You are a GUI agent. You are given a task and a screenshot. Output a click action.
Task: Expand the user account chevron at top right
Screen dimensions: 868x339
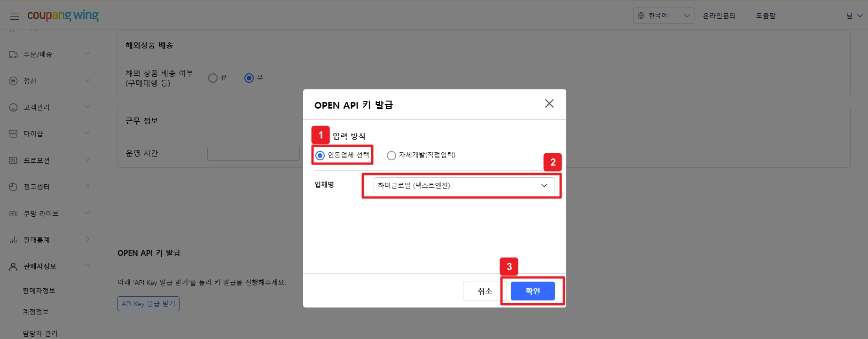[x=860, y=16]
